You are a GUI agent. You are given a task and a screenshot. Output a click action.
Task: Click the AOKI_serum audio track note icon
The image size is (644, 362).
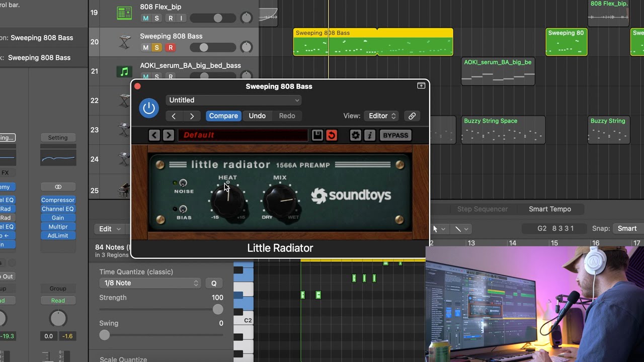tap(124, 71)
